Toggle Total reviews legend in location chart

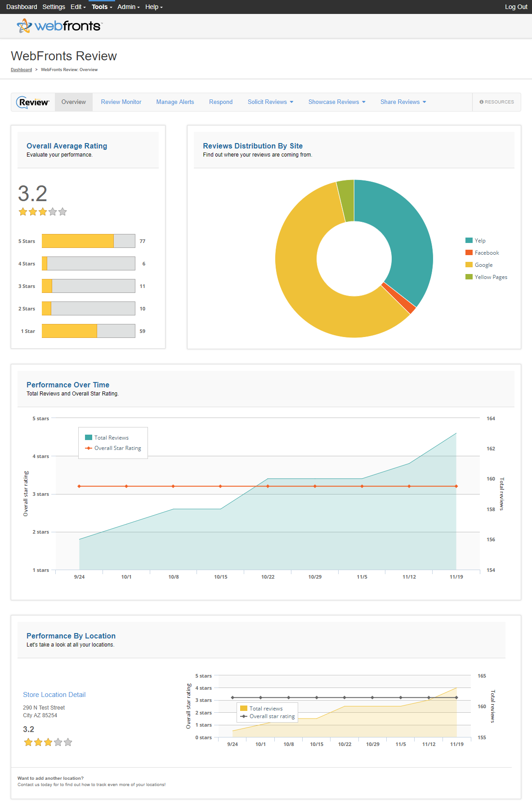click(x=261, y=709)
